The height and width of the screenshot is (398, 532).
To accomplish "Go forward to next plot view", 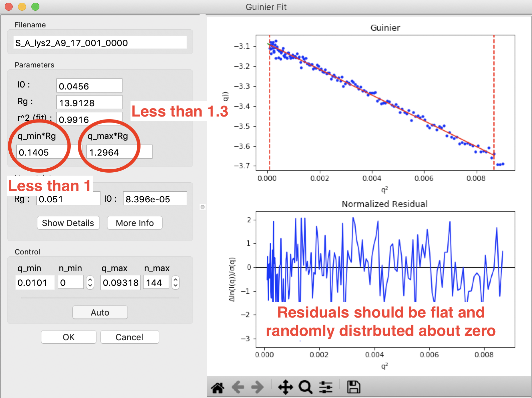I will (x=257, y=387).
